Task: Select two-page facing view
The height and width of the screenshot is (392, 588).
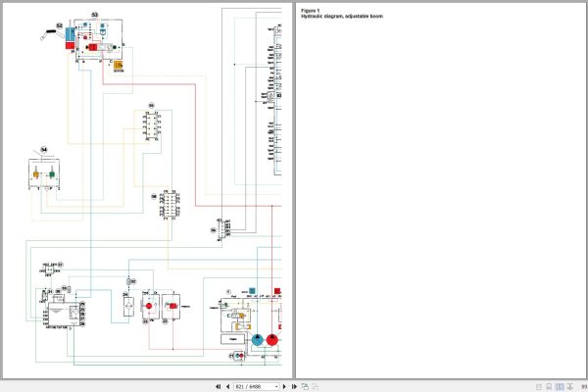Action: (560, 386)
